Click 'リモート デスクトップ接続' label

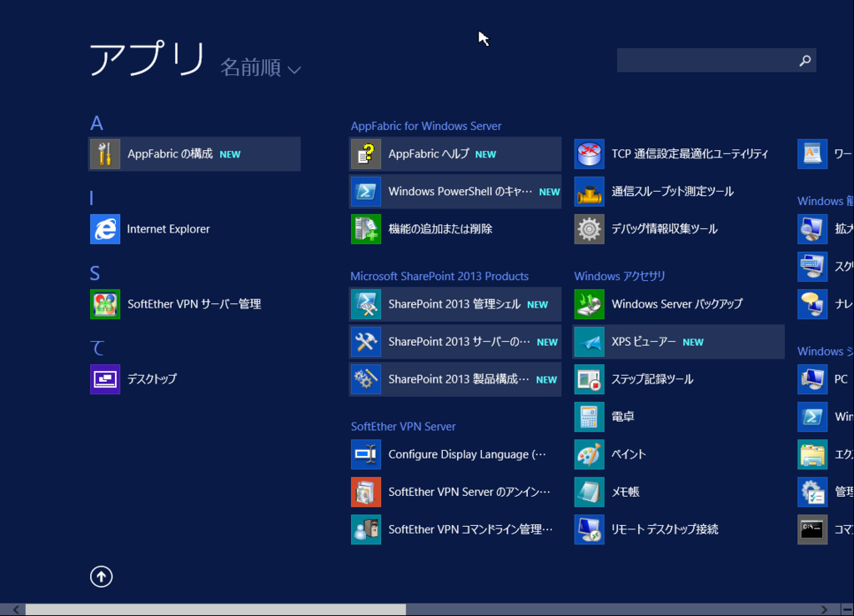[x=665, y=529]
